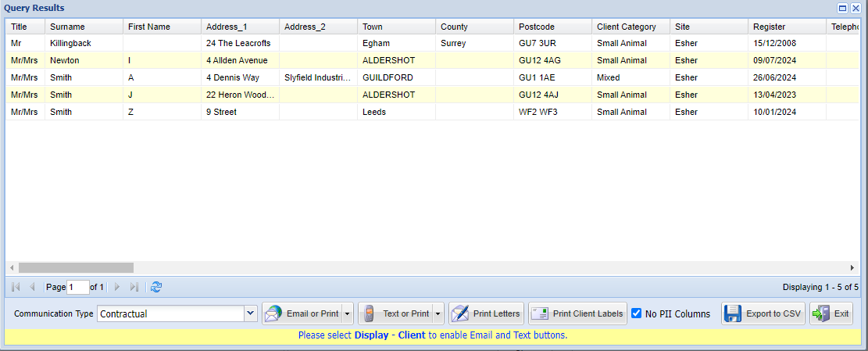This screenshot has width=868, height=351.
Task: Sort by Client Category column header
Action: click(630, 27)
